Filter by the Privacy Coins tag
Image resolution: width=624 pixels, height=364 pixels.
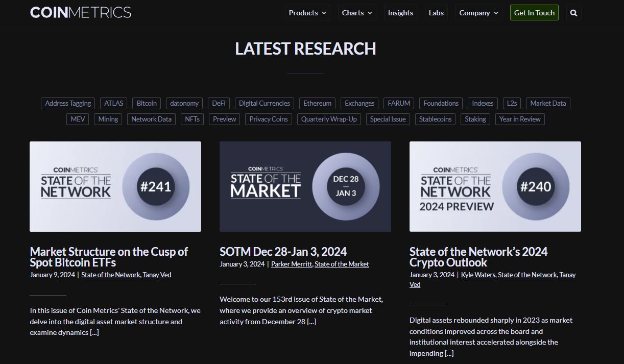click(x=269, y=119)
